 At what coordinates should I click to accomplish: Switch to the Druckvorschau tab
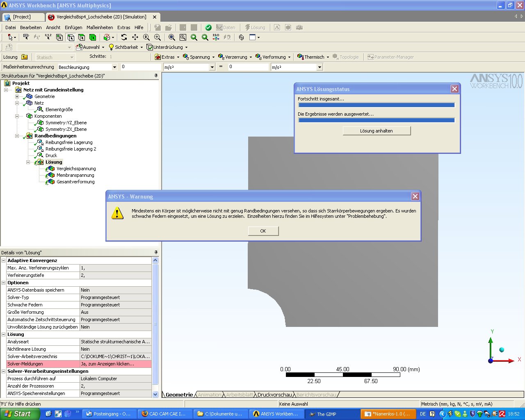274,395
